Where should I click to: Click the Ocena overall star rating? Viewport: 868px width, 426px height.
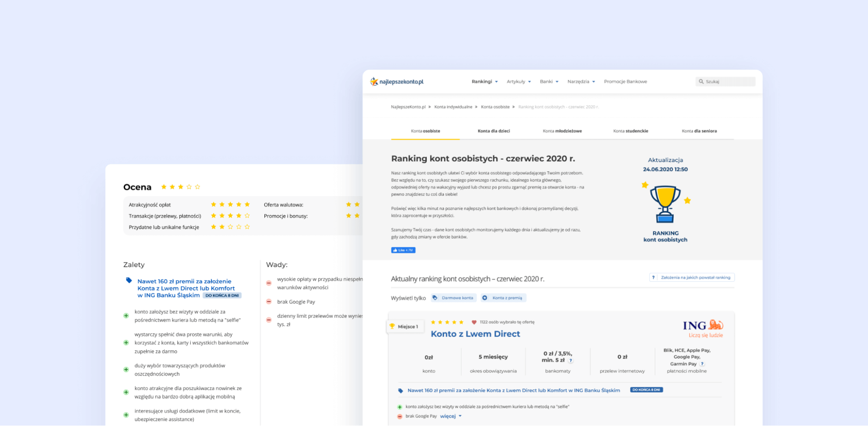point(181,187)
